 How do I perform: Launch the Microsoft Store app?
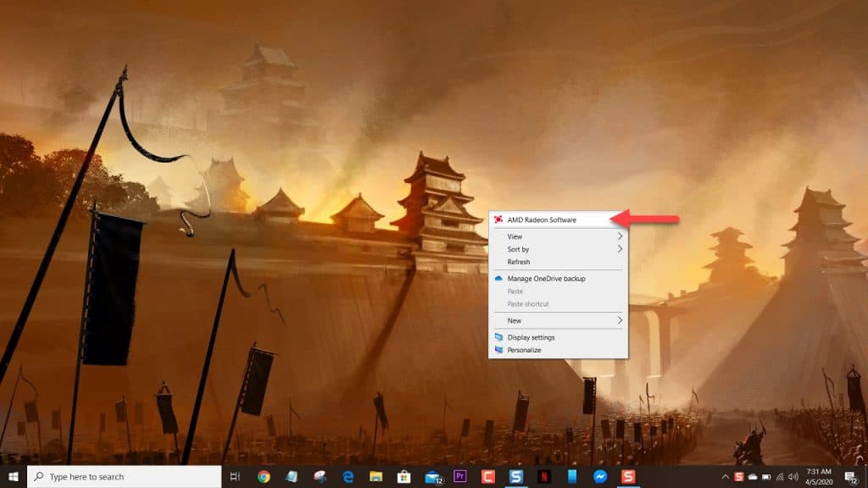(403, 476)
